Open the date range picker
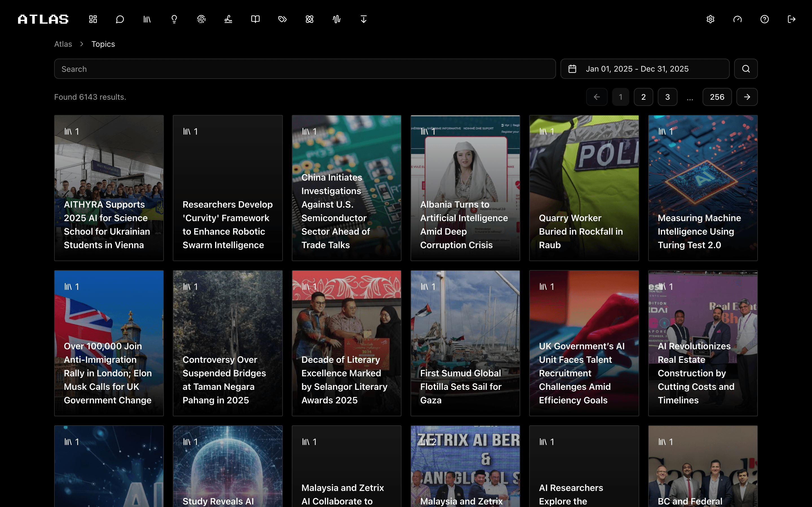 (645, 69)
